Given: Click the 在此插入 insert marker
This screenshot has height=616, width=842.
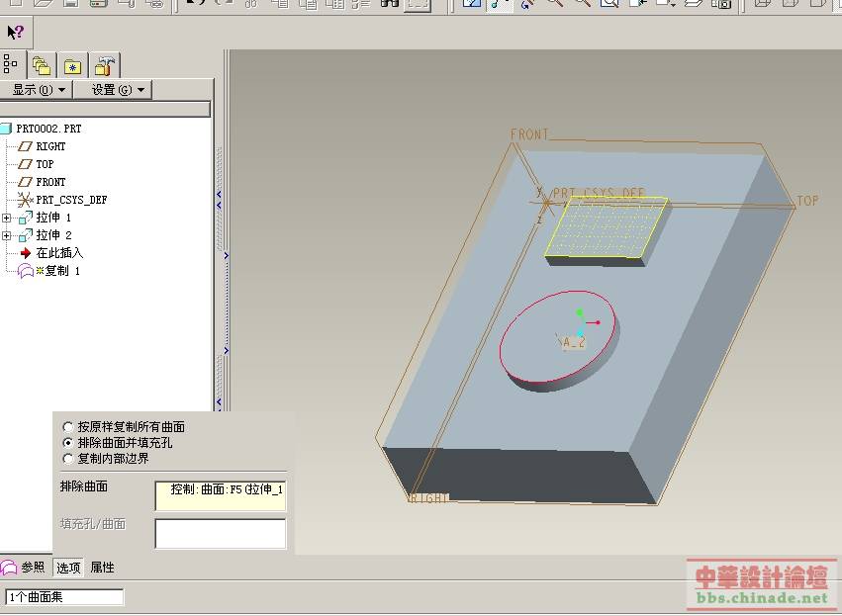Looking at the screenshot, I should point(59,253).
